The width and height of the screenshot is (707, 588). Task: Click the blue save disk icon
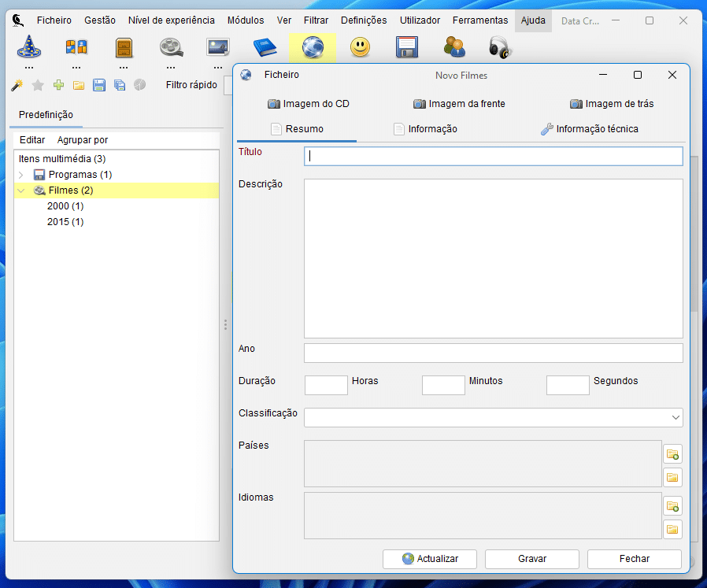99,85
